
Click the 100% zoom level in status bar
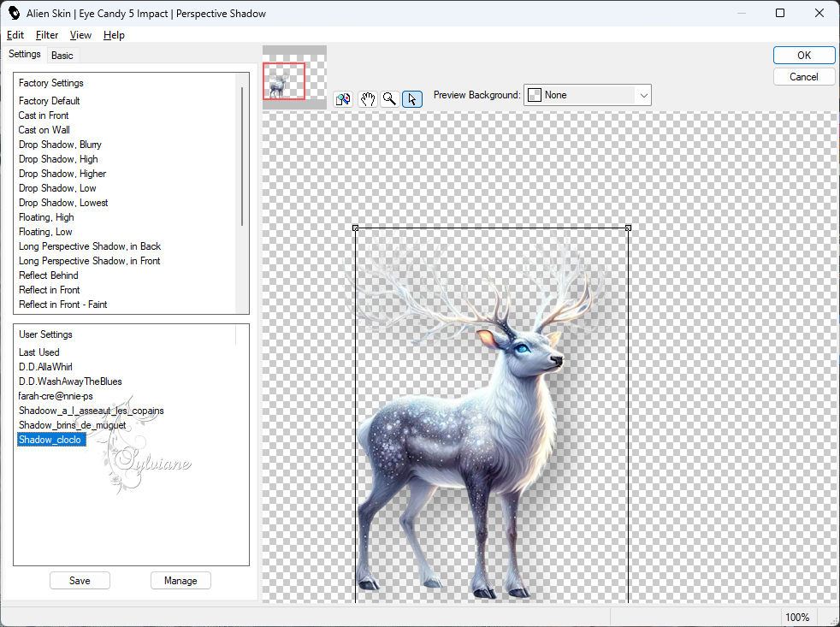pyautogui.click(x=797, y=617)
